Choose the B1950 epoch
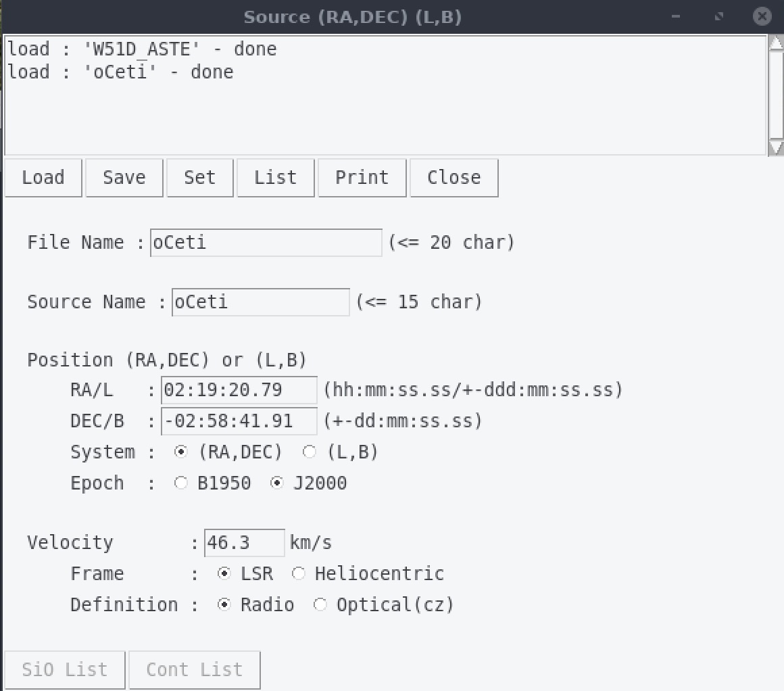This screenshot has height=691, width=784. pyautogui.click(x=181, y=483)
